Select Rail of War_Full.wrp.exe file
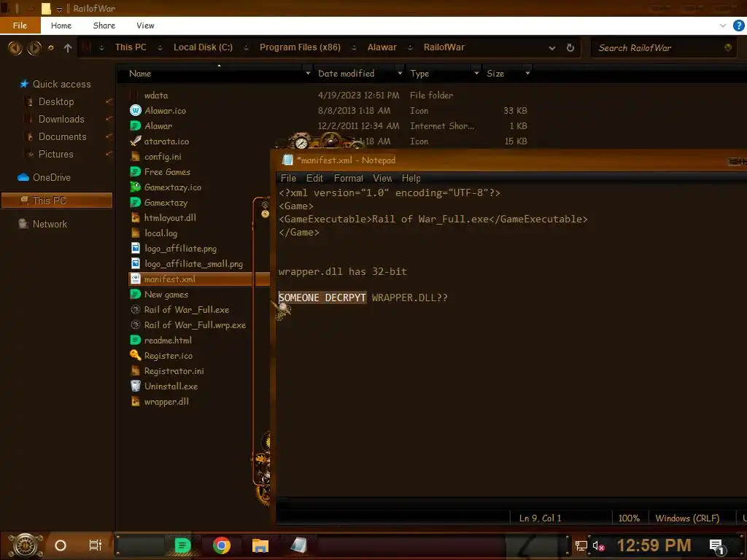The image size is (747, 560). pos(195,324)
